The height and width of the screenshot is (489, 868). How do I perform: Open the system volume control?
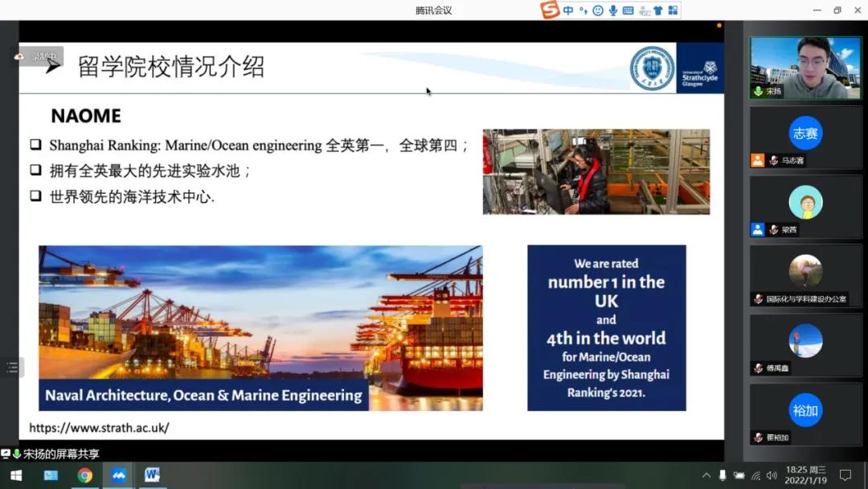click(772, 475)
